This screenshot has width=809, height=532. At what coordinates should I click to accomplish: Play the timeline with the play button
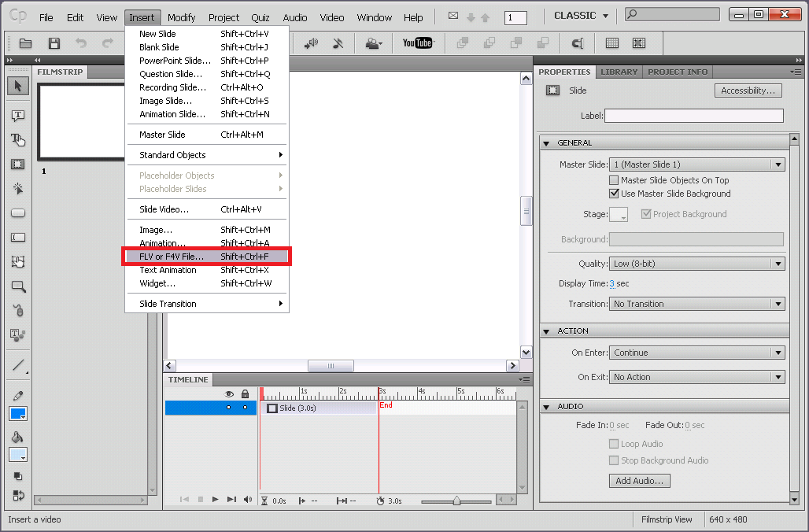[x=215, y=500]
